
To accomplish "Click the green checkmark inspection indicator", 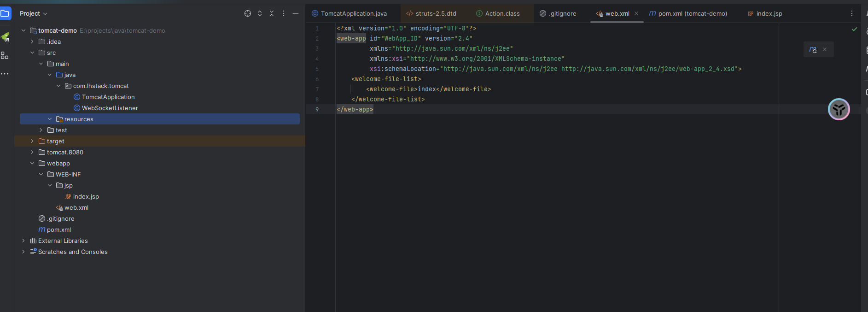I will (854, 29).
